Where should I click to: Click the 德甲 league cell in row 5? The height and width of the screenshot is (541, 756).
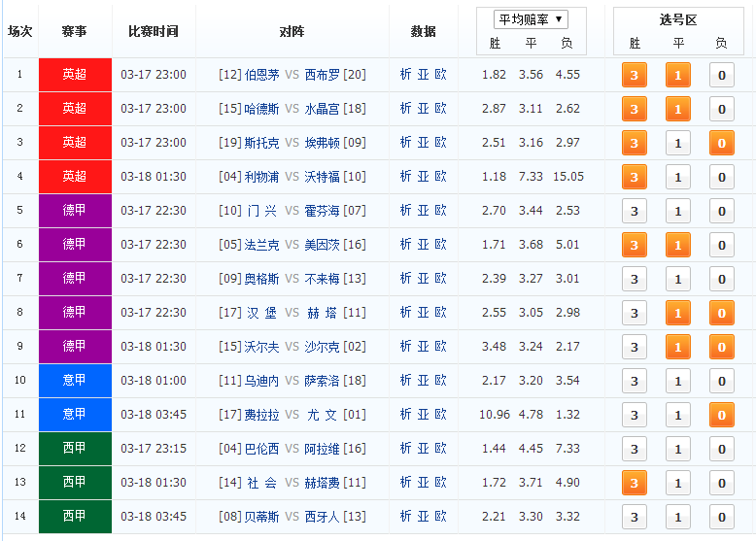(75, 211)
